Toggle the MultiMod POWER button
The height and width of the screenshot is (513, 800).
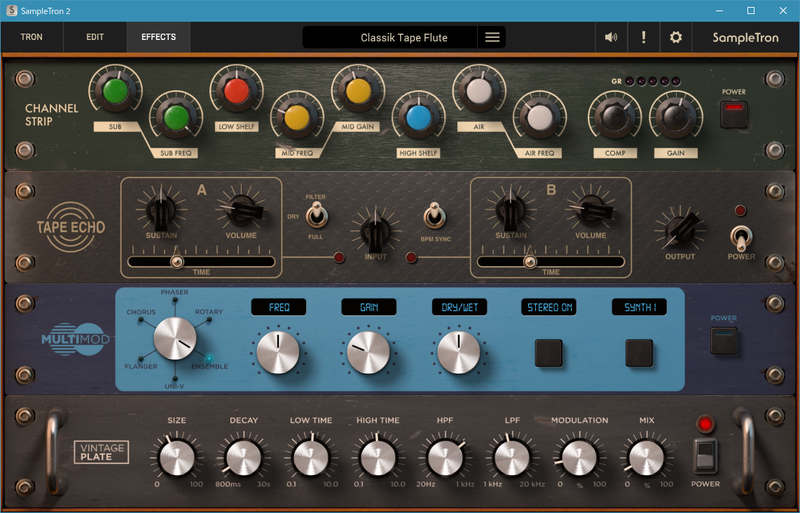(723, 340)
